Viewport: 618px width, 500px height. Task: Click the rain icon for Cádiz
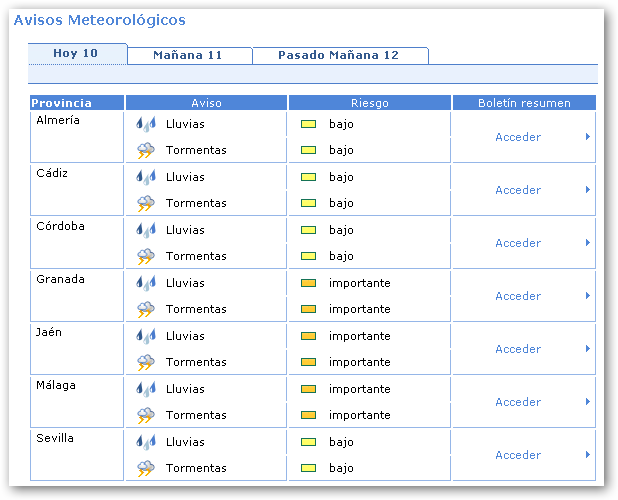tap(146, 177)
